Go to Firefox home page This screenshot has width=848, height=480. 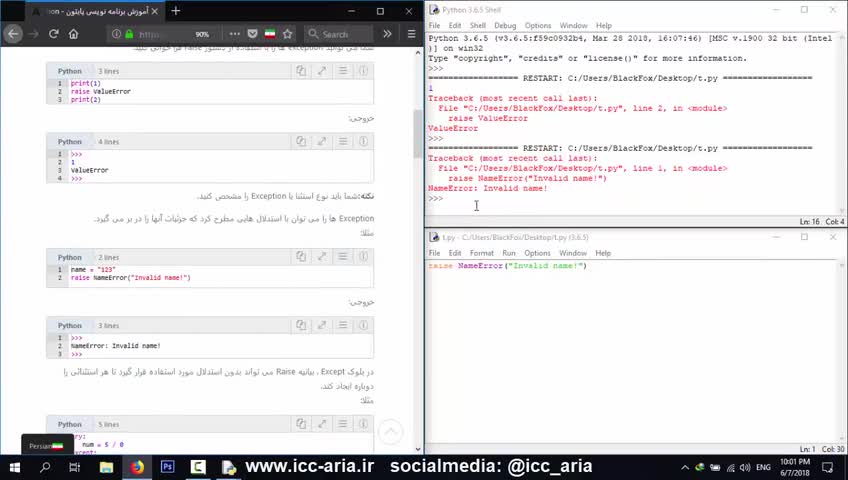coord(74,34)
